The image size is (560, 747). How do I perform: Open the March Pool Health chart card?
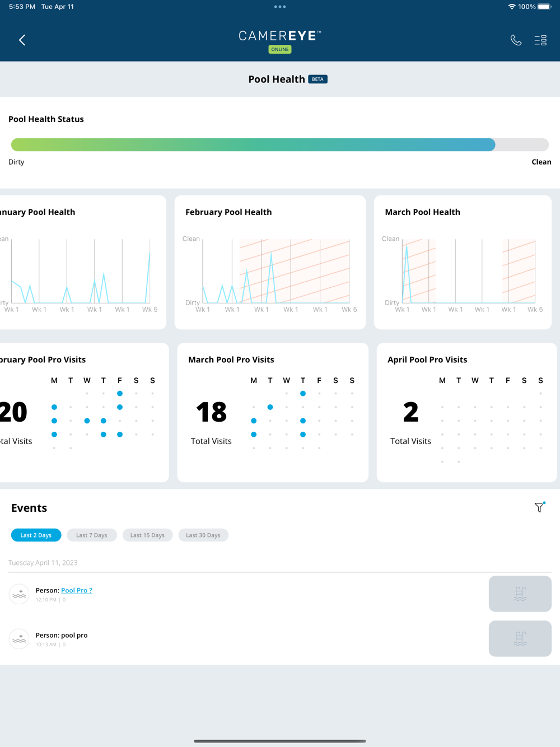(x=463, y=262)
